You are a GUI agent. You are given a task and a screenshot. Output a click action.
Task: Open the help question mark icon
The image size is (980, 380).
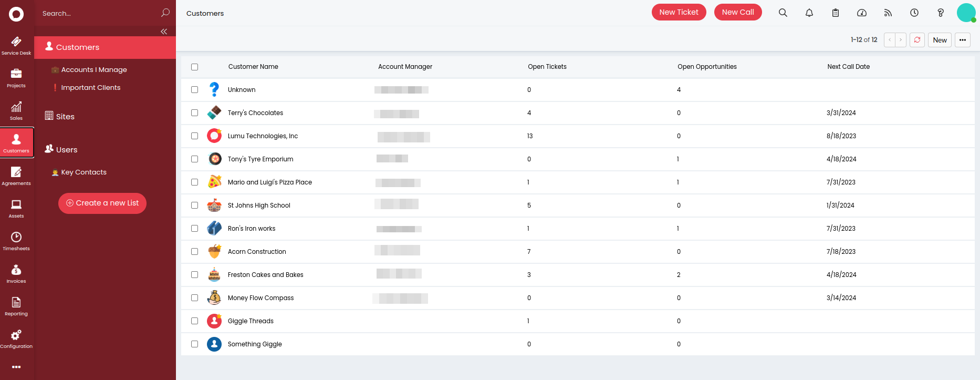941,13
